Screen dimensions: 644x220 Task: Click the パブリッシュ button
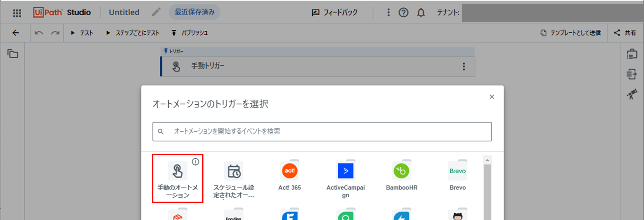coord(189,33)
